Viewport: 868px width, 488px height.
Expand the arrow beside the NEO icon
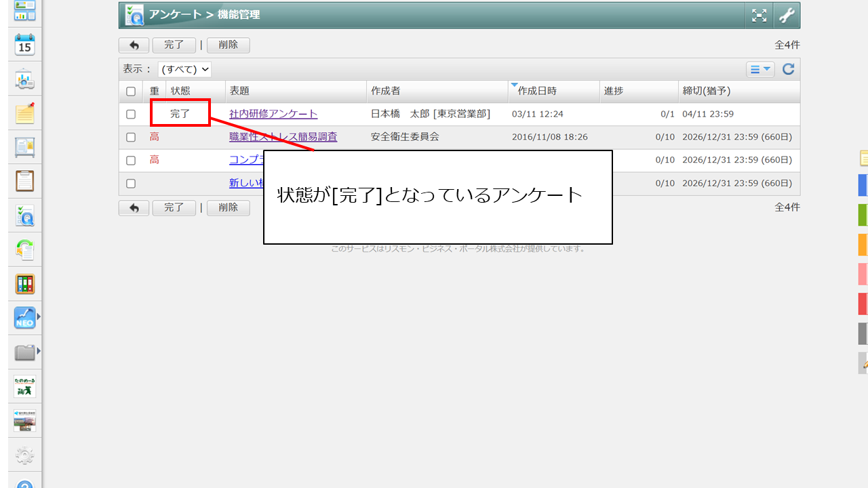39,317
